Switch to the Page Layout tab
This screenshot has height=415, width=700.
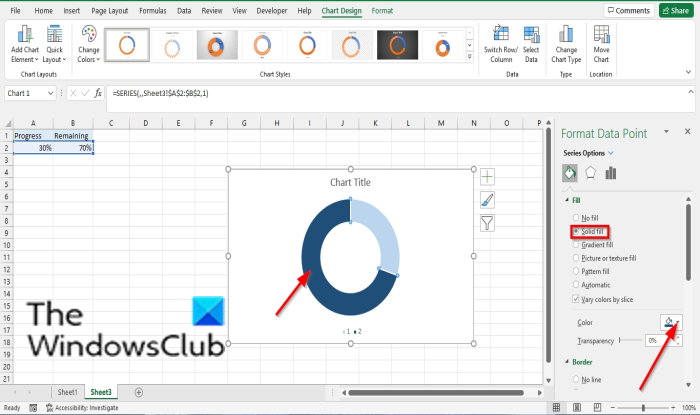[x=109, y=11]
